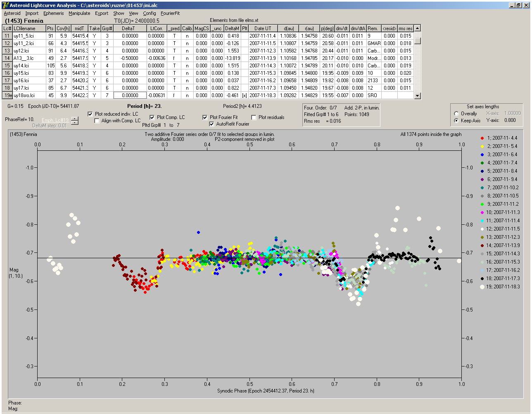
Task: Click filename cell uy17.lci
Action: pos(29,88)
